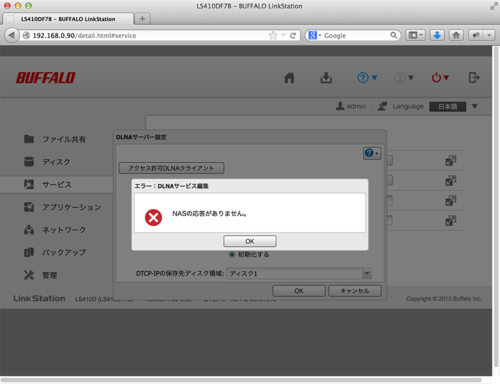The height and width of the screenshot is (384, 500).
Task: Select ディスク in the sidebar
Action: [56, 162]
